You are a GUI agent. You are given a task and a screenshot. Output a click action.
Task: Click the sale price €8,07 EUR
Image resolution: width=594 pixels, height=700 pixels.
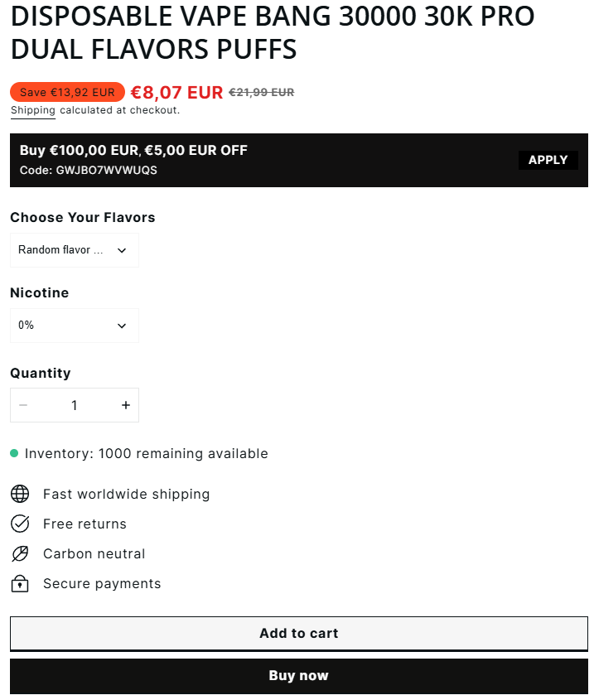176,93
